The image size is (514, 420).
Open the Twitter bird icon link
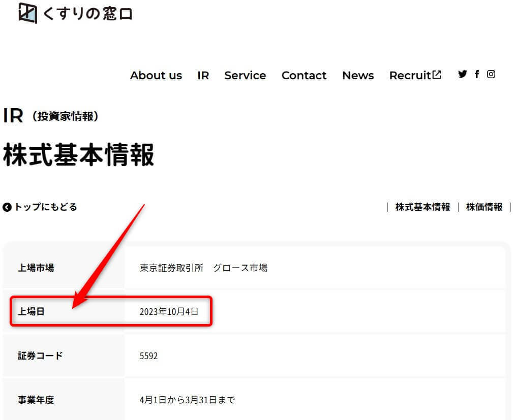462,74
